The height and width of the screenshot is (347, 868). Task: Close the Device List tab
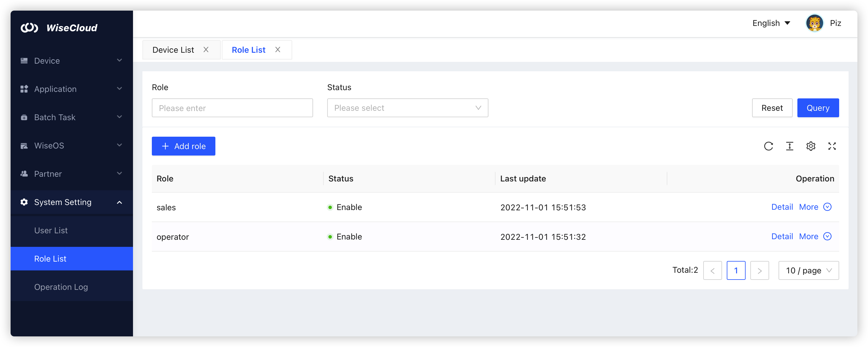pos(206,49)
